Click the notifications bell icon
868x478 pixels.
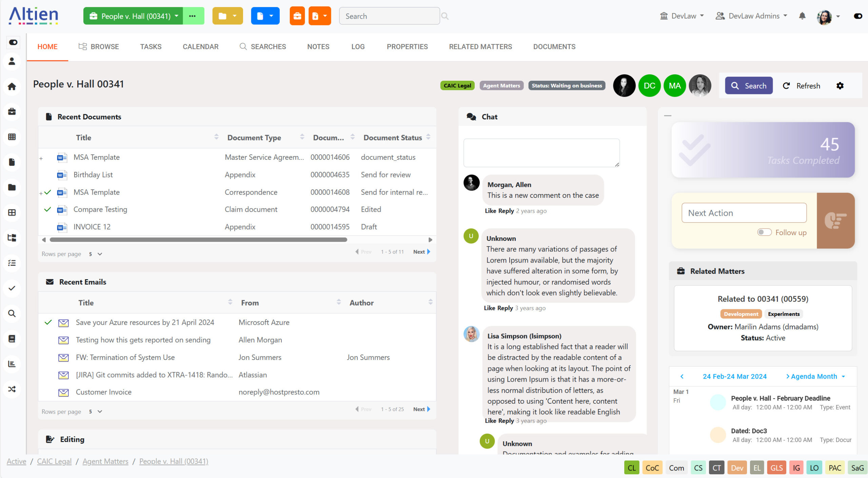pyautogui.click(x=802, y=16)
